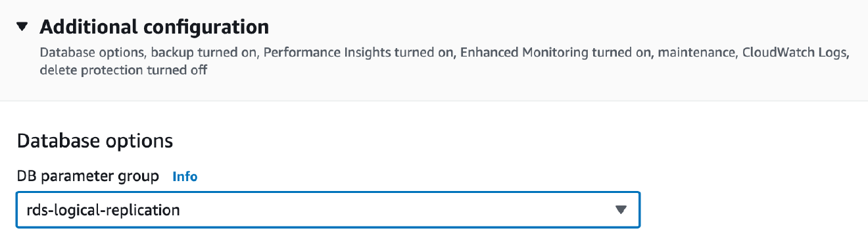Click the Database options section heading

95,141
